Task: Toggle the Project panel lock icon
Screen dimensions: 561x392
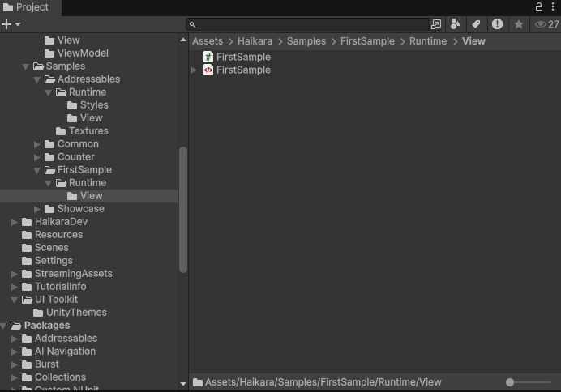Action: click(539, 6)
